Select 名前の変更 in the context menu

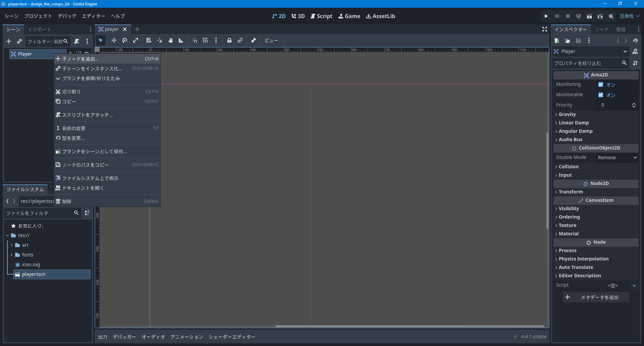(107, 128)
